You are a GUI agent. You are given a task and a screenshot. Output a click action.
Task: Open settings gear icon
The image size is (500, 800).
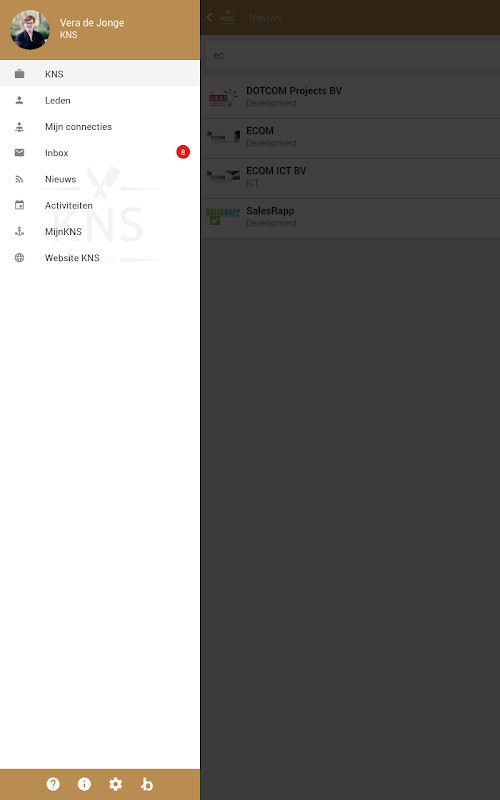point(116,784)
